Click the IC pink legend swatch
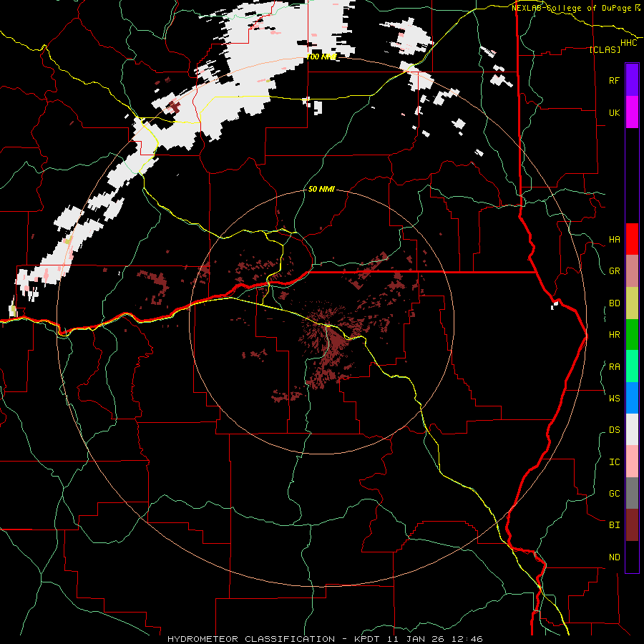 click(632, 462)
